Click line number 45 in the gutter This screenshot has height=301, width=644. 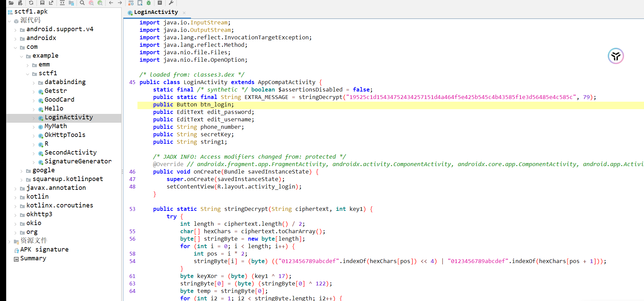(x=132, y=82)
